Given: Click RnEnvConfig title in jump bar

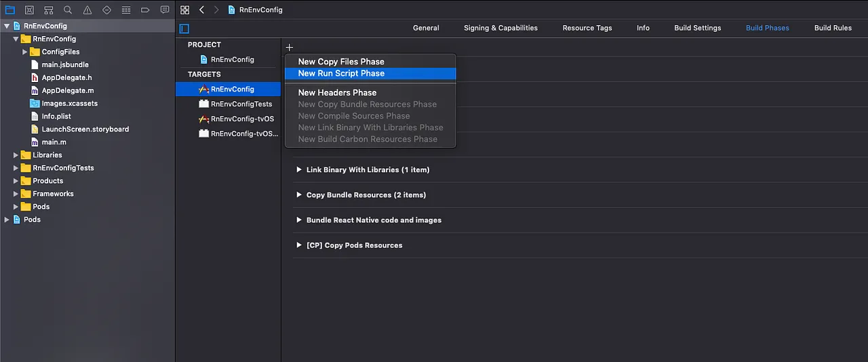Looking at the screenshot, I should tap(261, 10).
